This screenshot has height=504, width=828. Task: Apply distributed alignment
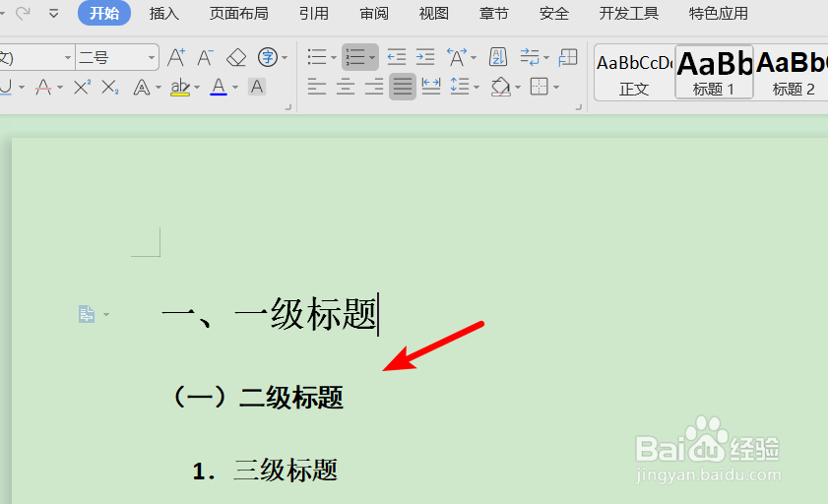click(x=431, y=87)
